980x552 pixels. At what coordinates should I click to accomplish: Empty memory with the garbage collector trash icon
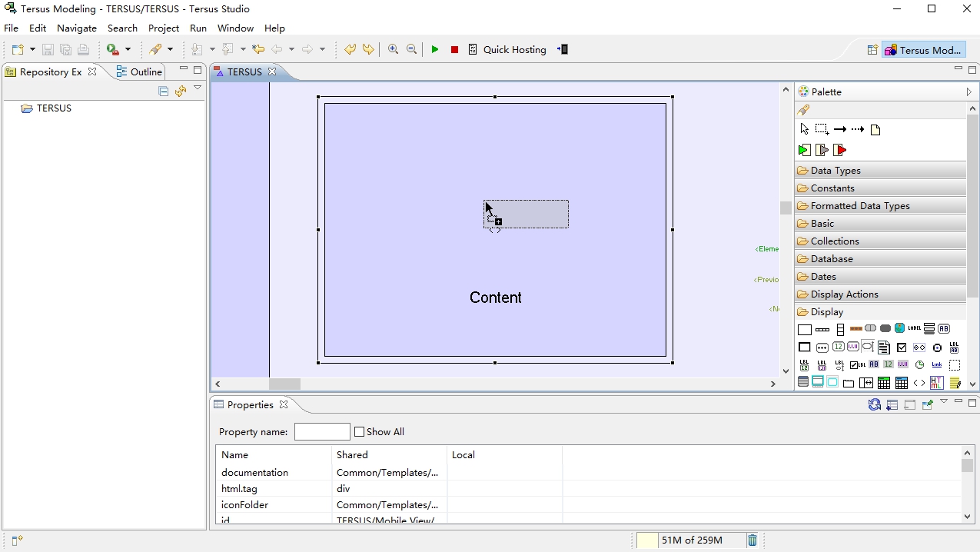[x=752, y=540]
